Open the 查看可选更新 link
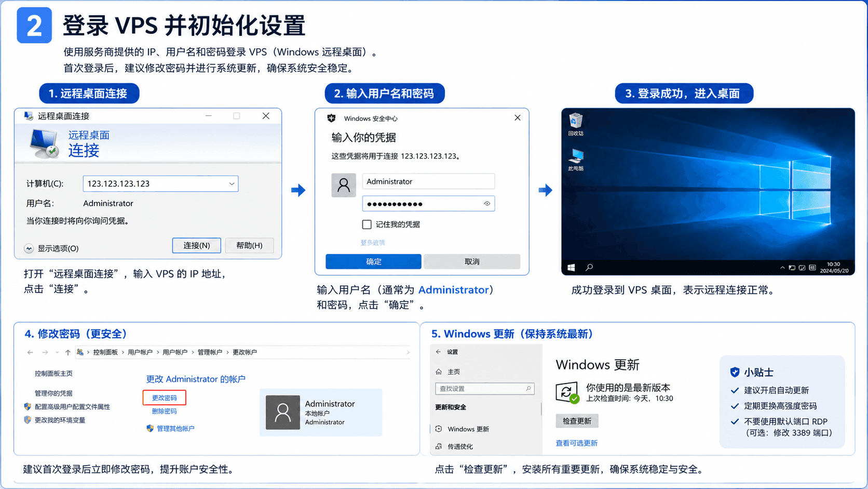The width and height of the screenshot is (868, 489). point(576,443)
